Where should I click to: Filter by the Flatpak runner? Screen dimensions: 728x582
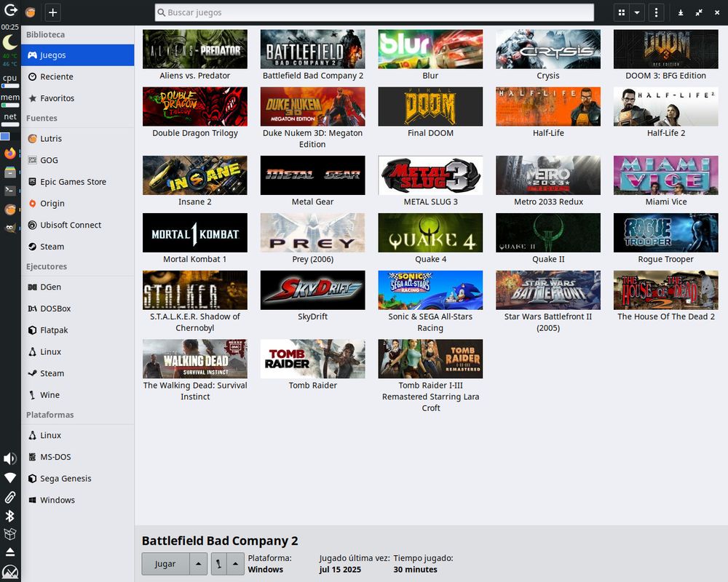(78, 330)
